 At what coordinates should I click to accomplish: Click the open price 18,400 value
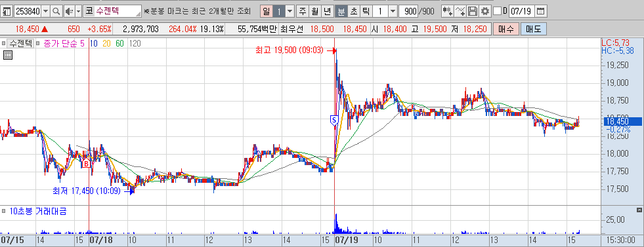point(395,29)
